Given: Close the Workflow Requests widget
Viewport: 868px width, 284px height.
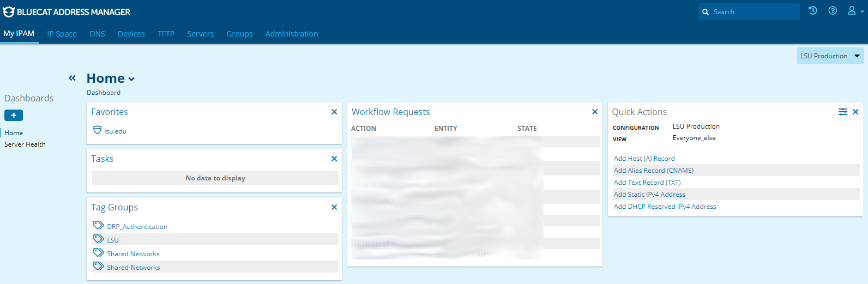Looking at the screenshot, I should click(x=595, y=112).
